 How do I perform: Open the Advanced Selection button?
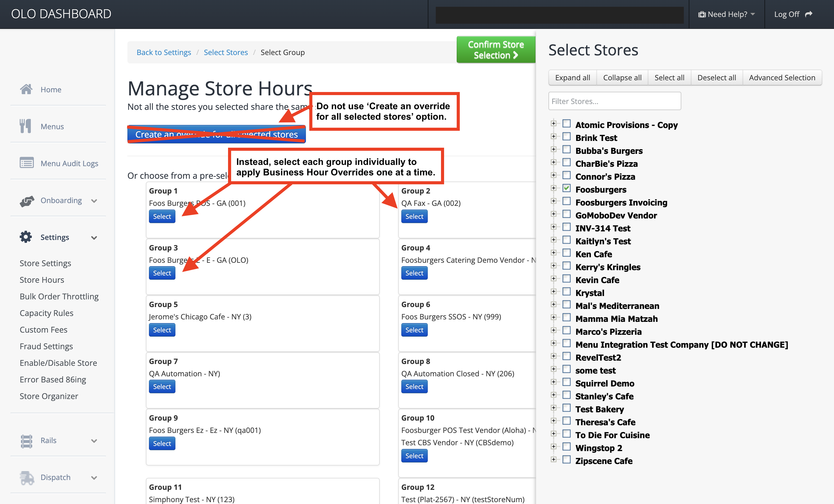782,78
